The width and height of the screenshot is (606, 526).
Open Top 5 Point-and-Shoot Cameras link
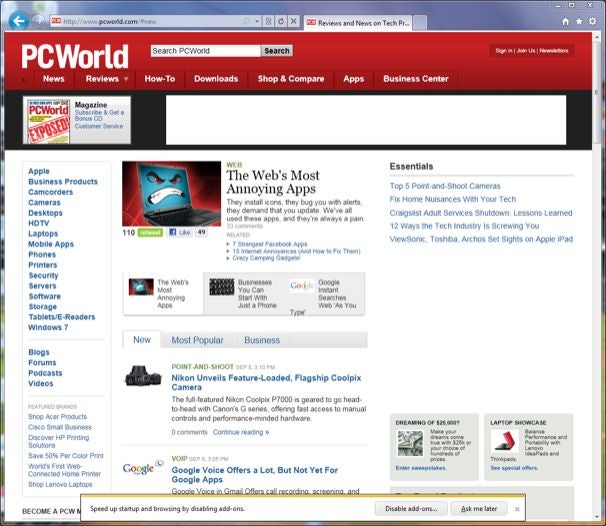(445, 186)
